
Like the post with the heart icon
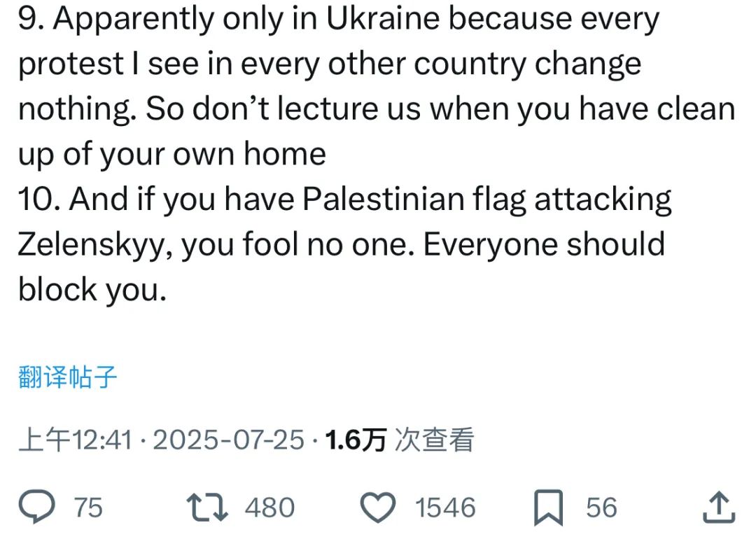378,507
